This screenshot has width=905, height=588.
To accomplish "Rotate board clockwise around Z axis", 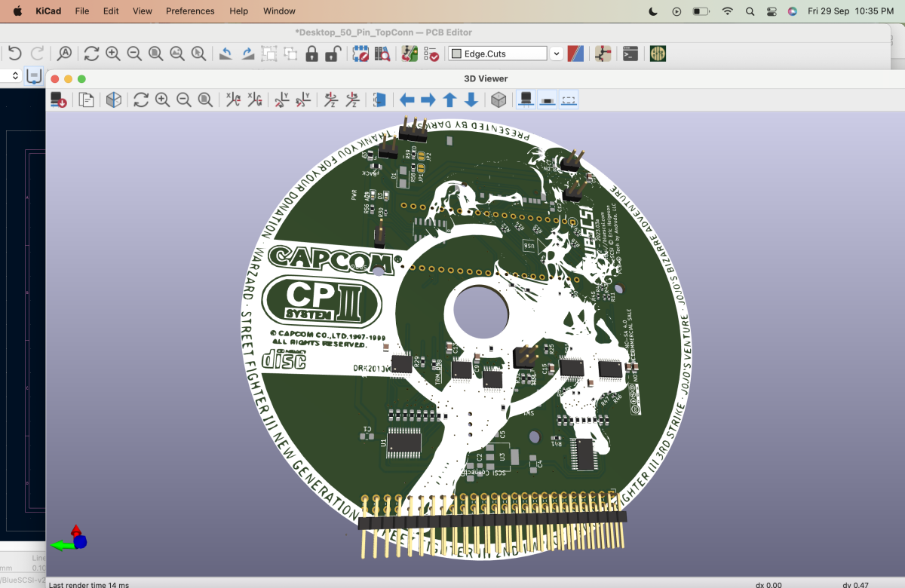I will click(330, 100).
